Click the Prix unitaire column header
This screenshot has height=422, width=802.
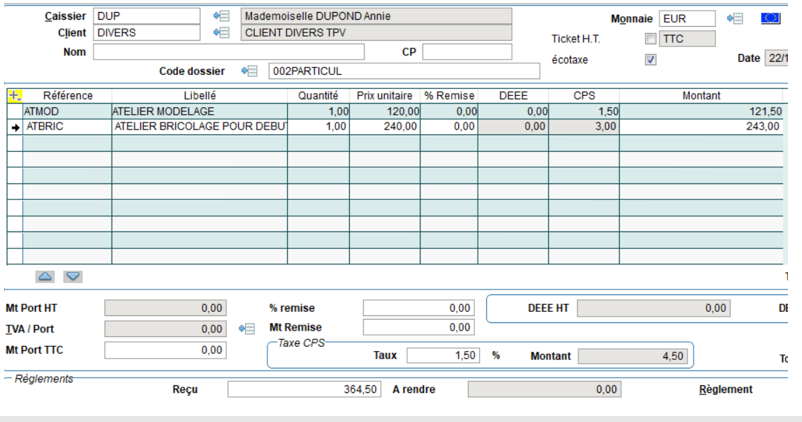click(x=385, y=96)
